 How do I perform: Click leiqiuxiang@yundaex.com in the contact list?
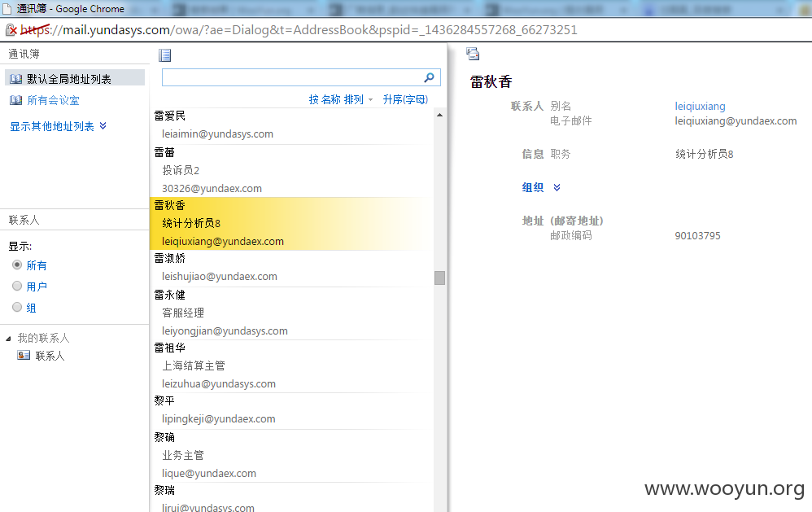[223, 241]
